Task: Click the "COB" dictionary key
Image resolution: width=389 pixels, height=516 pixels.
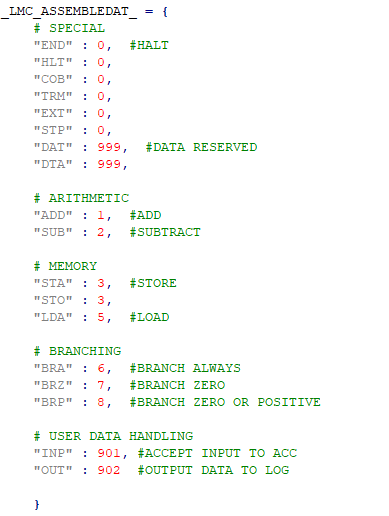Action: (53, 79)
